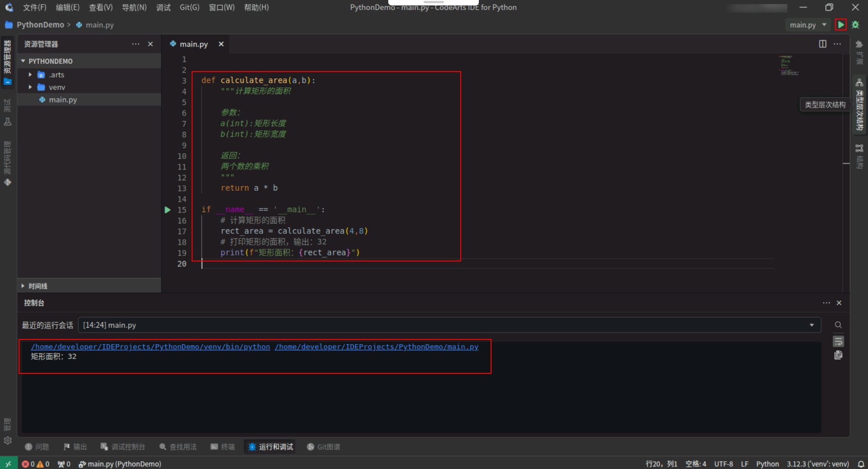
Task: Open more actions in the 控制台 panel header
Action: 826,303
